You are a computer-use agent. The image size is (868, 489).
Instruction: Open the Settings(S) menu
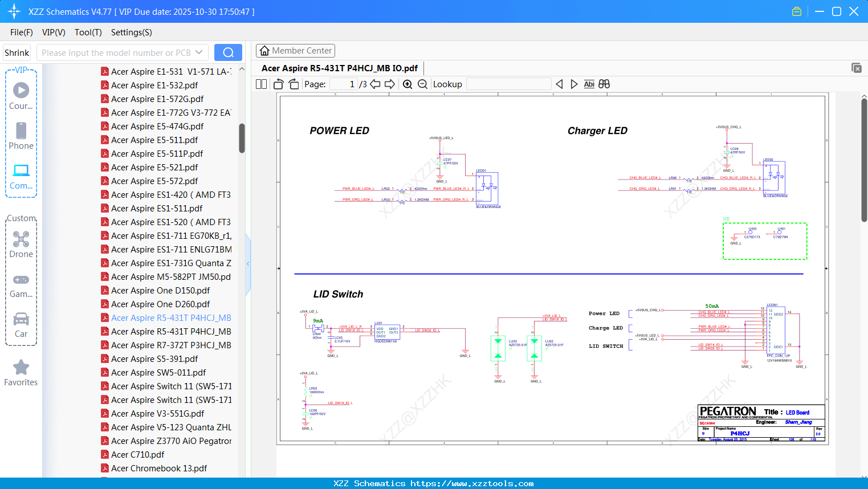pyautogui.click(x=131, y=32)
